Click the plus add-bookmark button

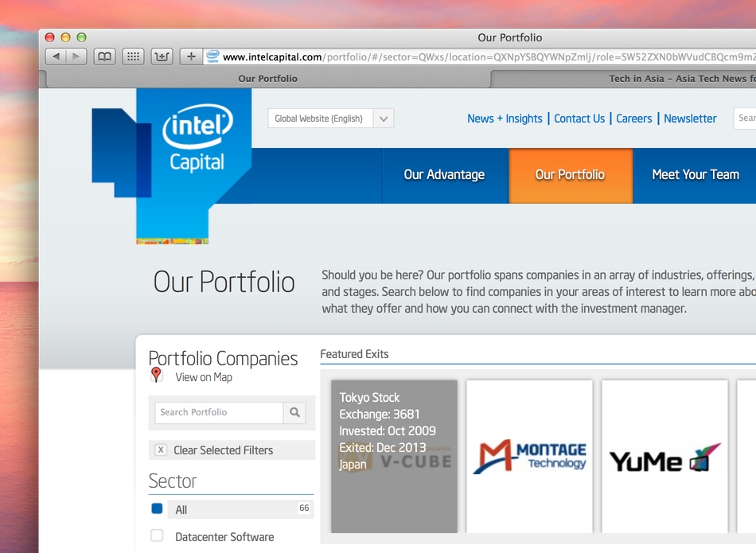[191, 56]
